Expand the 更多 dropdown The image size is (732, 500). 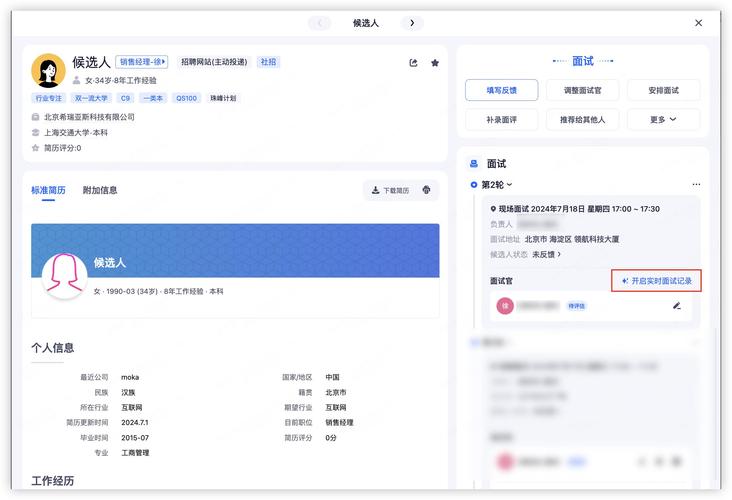click(x=663, y=119)
